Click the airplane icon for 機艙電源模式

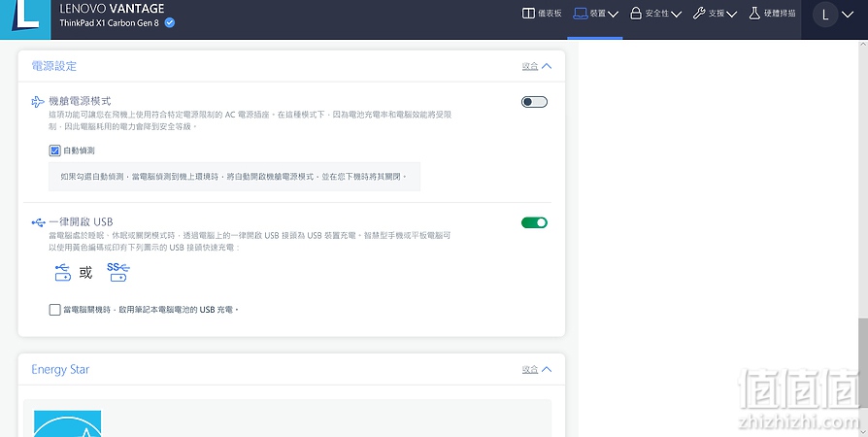tap(38, 102)
